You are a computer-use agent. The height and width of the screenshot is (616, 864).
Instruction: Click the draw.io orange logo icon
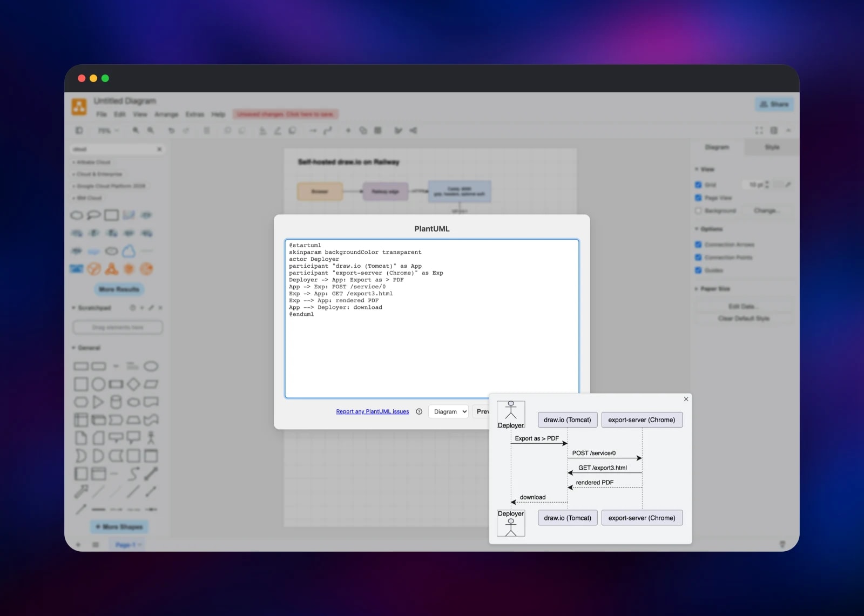(79, 106)
